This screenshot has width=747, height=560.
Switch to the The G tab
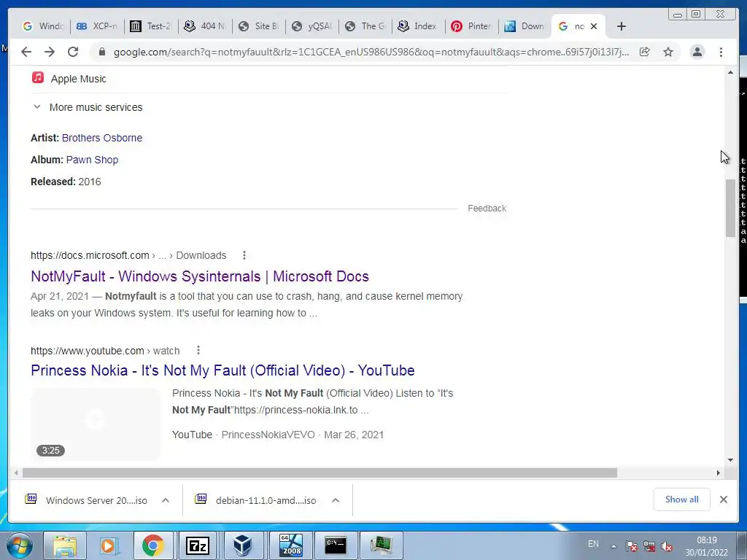(x=365, y=26)
